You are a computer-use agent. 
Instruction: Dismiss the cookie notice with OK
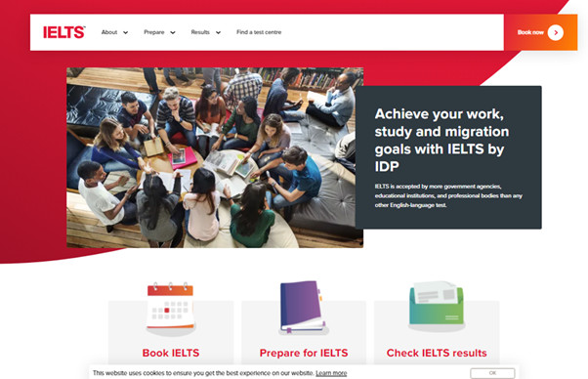[492, 373]
